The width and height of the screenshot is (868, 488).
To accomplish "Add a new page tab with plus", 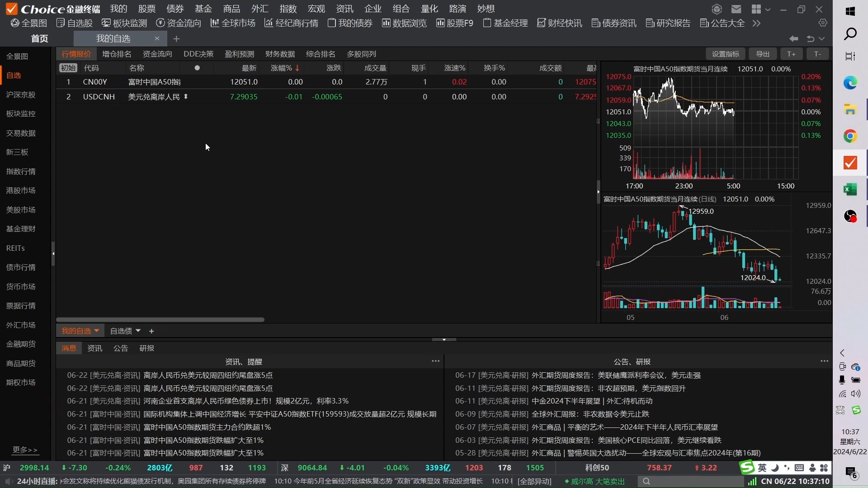I will click(176, 39).
